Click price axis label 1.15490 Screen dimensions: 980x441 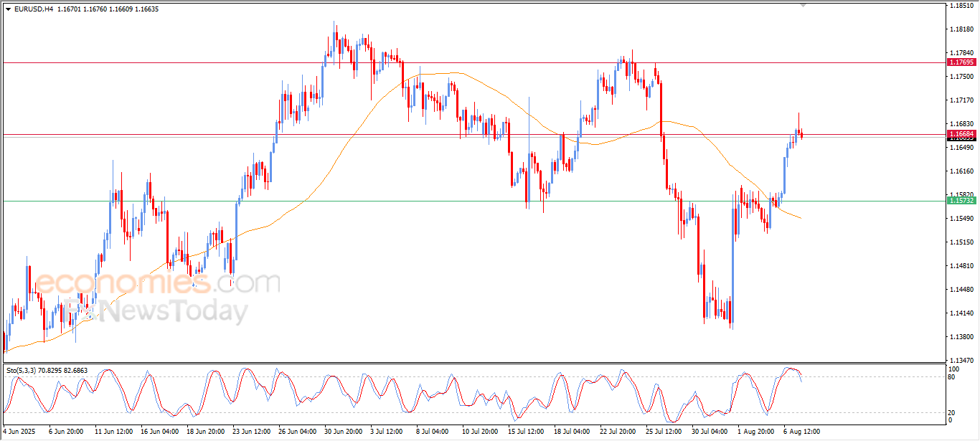pyautogui.click(x=961, y=219)
